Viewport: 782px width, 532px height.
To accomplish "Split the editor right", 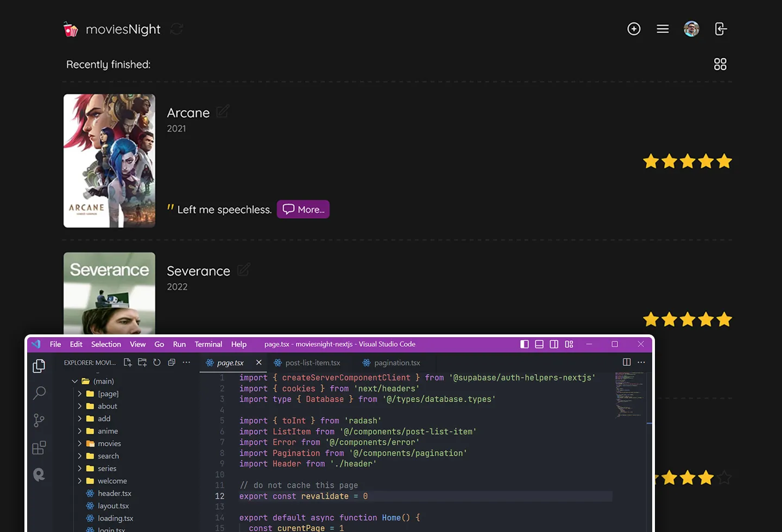I will (627, 362).
